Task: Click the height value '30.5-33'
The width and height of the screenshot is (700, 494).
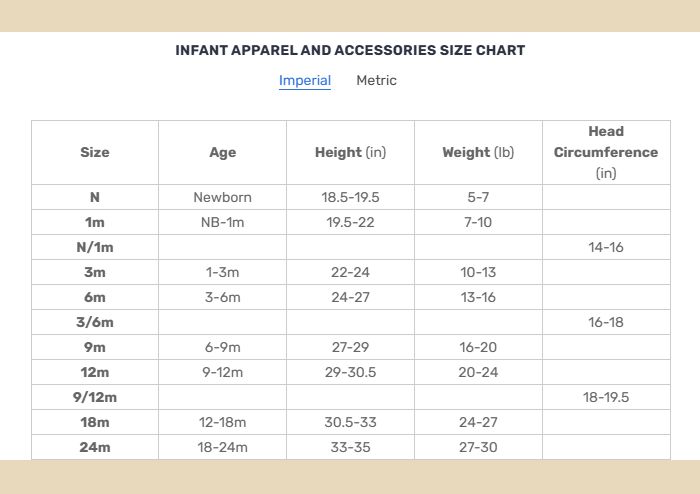Action: [x=350, y=422]
